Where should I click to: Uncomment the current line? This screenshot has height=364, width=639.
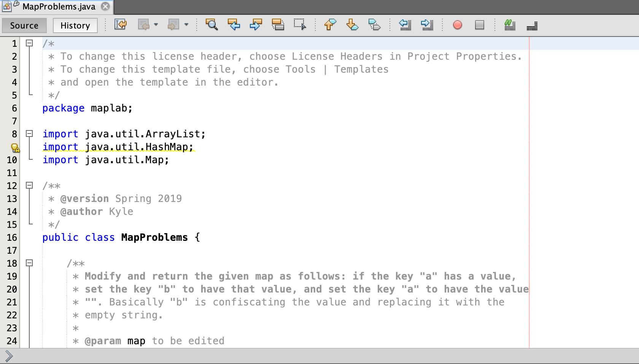[x=532, y=25]
